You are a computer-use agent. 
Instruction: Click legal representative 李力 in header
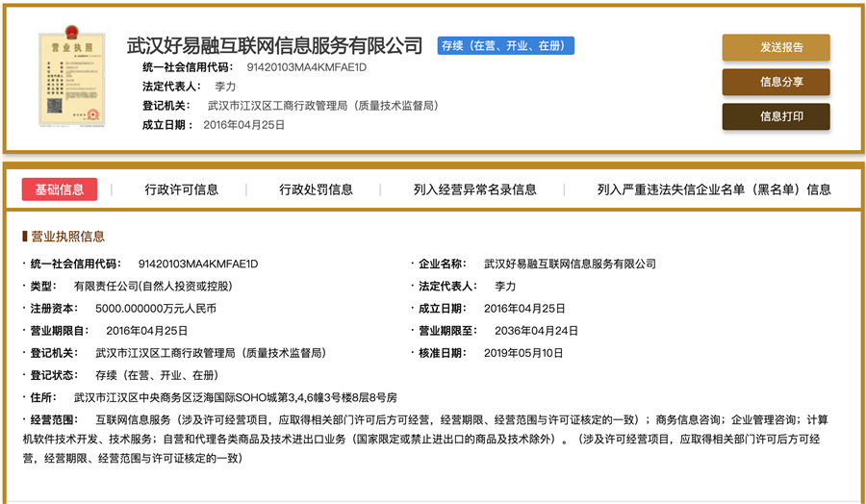(225, 87)
